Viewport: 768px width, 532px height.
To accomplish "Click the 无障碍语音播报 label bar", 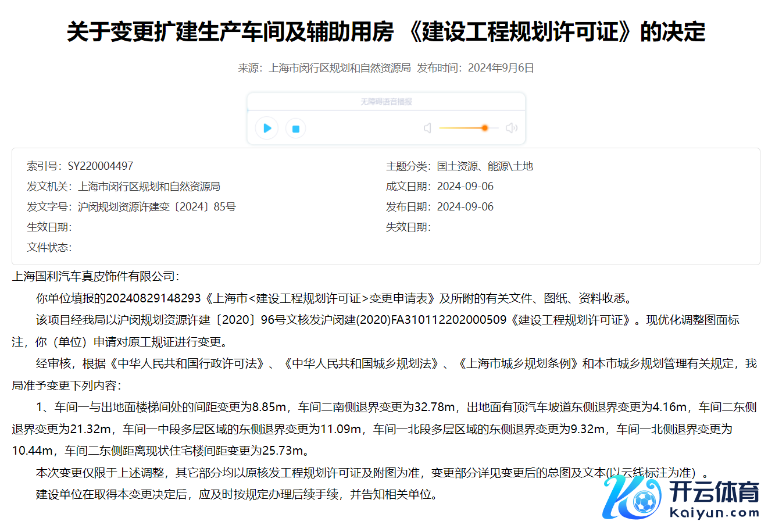I will (386, 102).
